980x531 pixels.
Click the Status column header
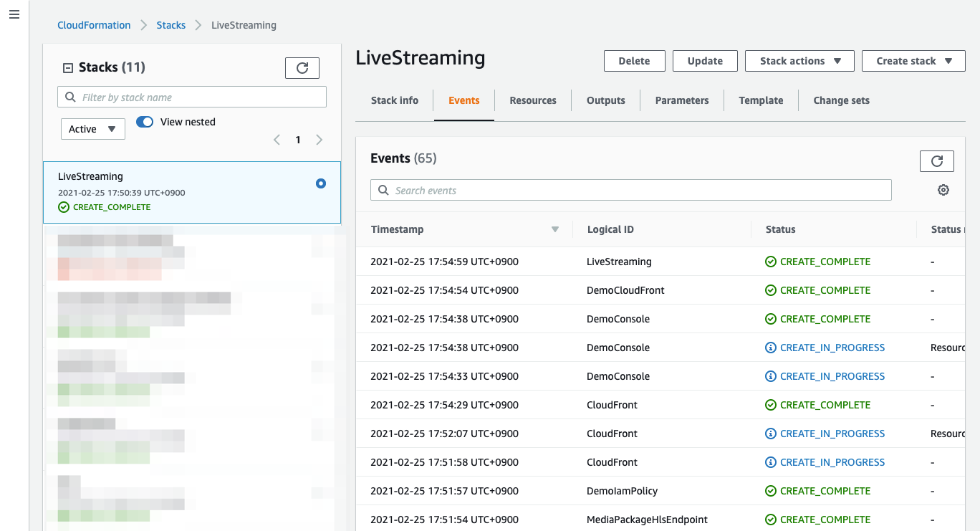click(x=780, y=229)
